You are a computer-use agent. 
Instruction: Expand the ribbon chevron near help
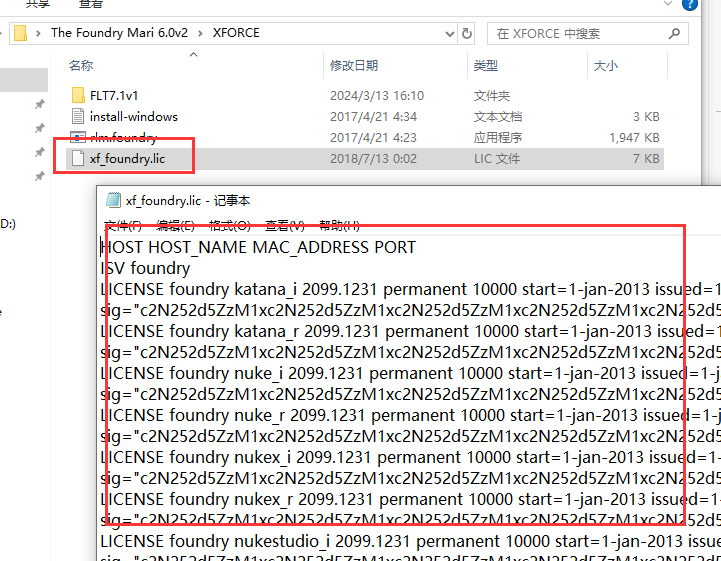[x=668, y=4]
